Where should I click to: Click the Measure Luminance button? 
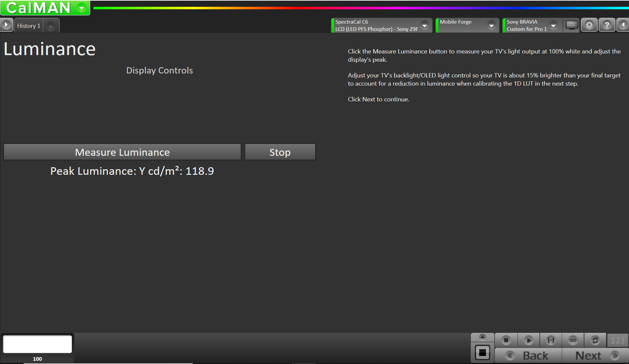122,152
